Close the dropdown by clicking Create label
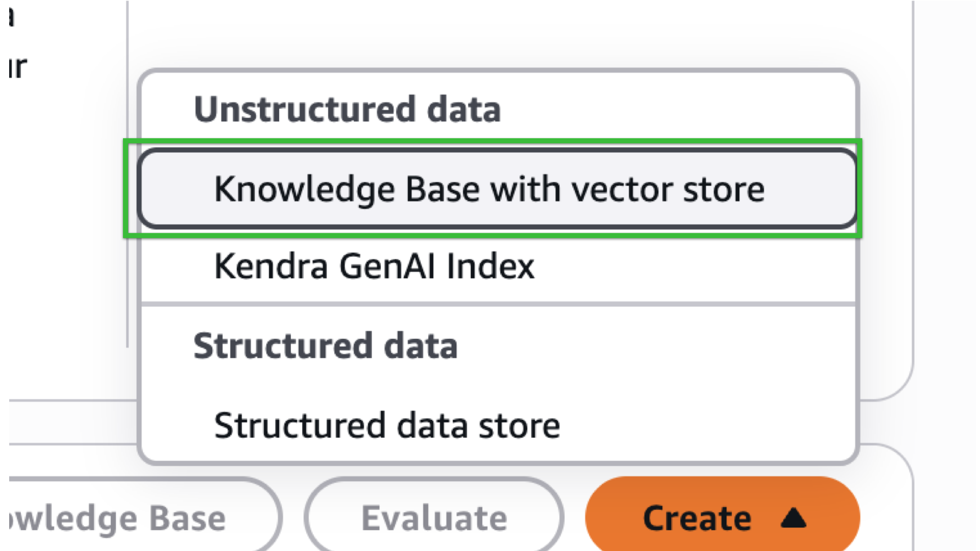The height and width of the screenshot is (551, 980). pyautogui.click(x=697, y=518)
